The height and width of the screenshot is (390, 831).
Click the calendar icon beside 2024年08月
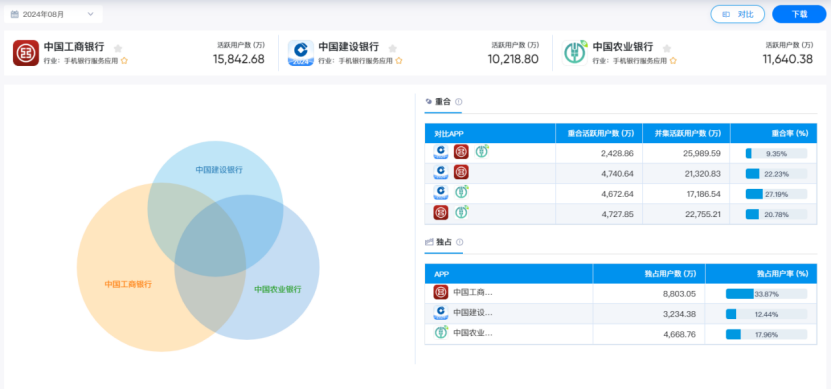15,14
